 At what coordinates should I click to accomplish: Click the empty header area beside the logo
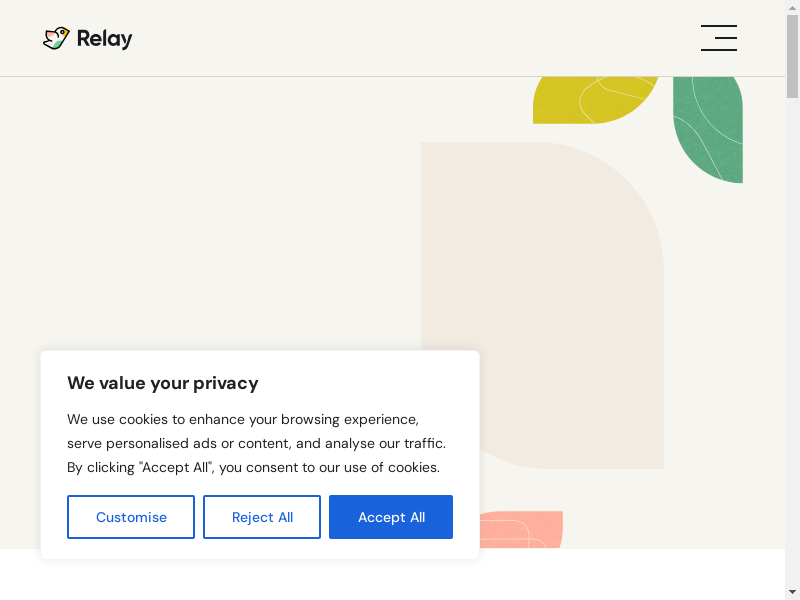tap(400, 38)
